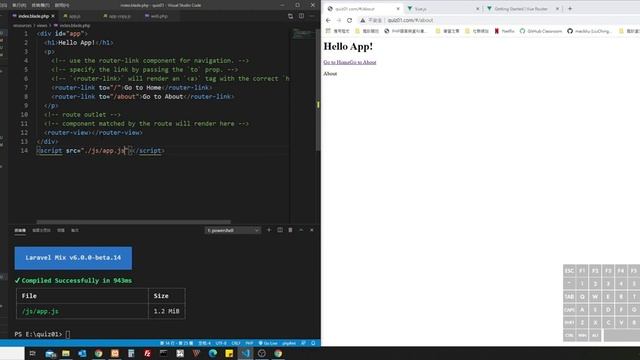The height and width of the screenshot is (360, 640).
Task: Click the Laravel Mix v6.0.0-beta.14 banner text
Action: click(73, 258)
